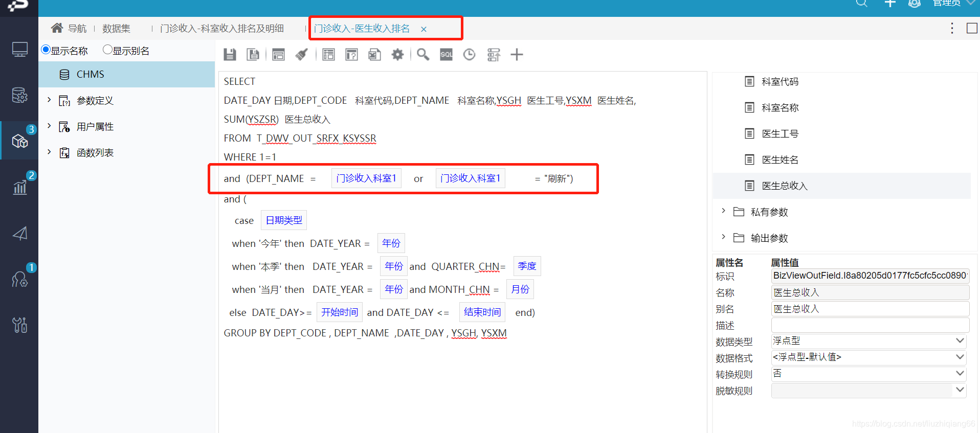Click the 名称 property value field
980x433 pixels.
[x=870, y=292]
